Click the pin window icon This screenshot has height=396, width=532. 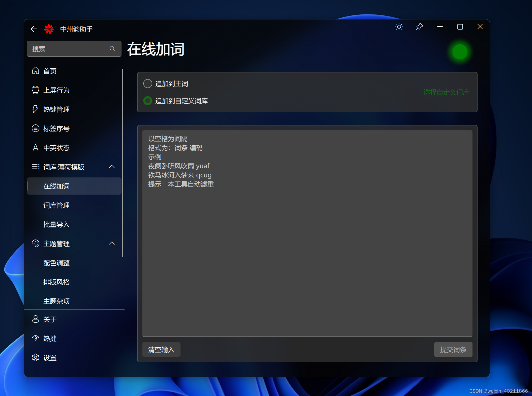(419, 27)
